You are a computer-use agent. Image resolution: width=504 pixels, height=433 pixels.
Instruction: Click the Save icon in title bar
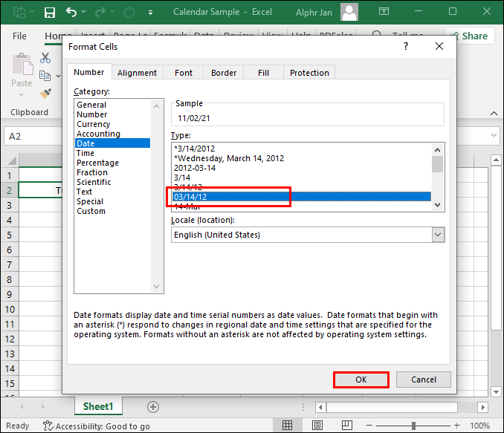[x=49, y=12]
